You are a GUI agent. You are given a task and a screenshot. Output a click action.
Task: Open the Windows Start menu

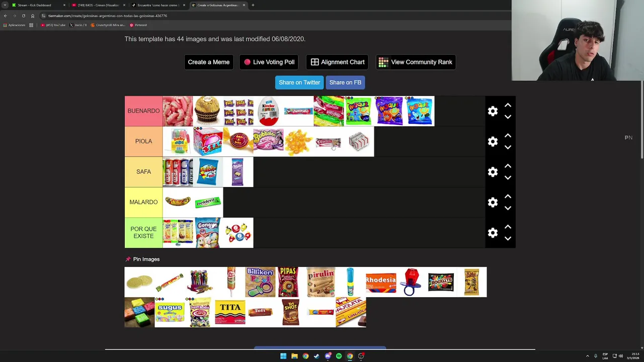tap(283, 356)
